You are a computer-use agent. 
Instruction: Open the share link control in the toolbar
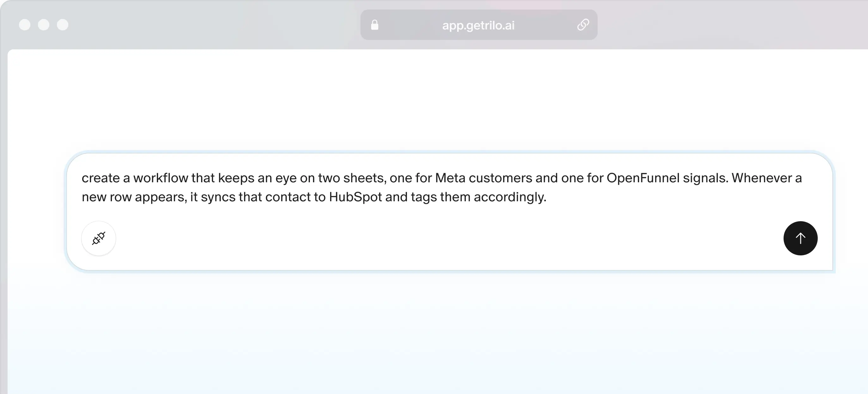(x=583, y=25)
